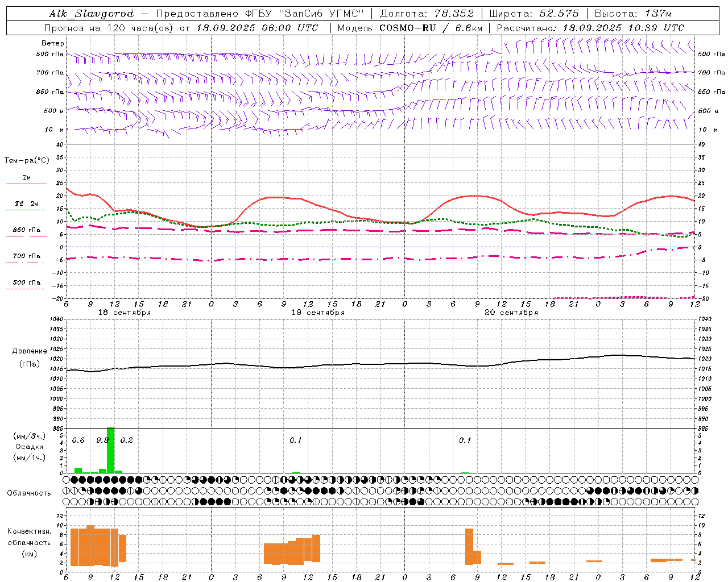Click the 2м temperature legend entry

[27, 177]
